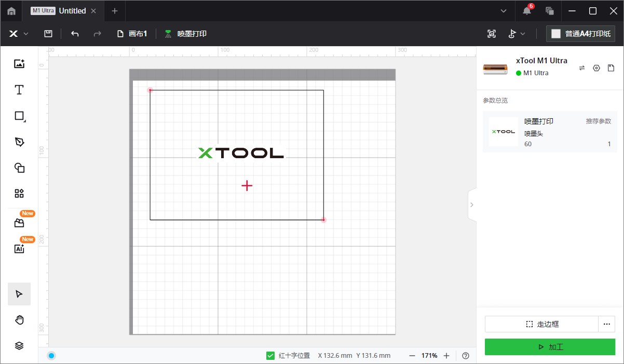The height and width of the screenshot is (364, 624).
Task: Click the positioning tool icon
Action: point(512,34)
